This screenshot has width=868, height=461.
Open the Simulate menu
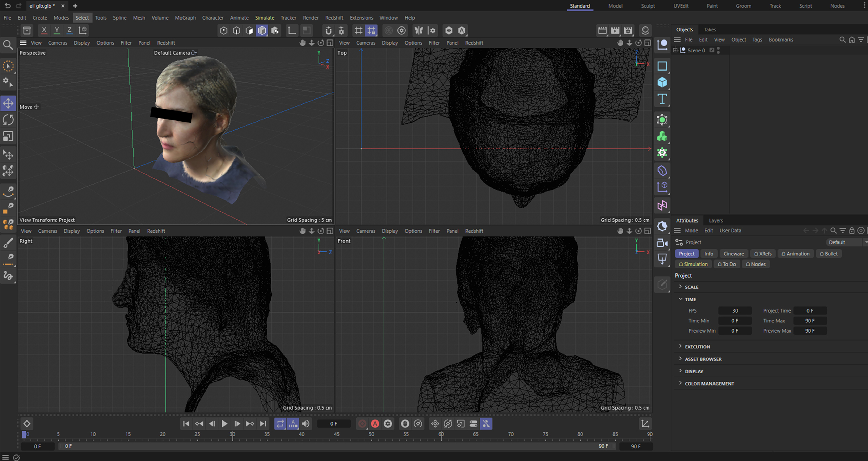tap(265, 17)
